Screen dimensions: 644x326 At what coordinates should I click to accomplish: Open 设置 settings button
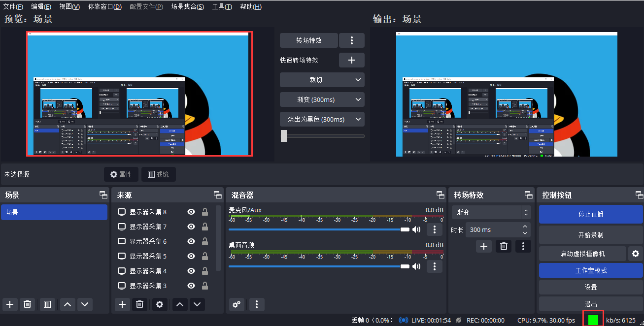point(591,287)
